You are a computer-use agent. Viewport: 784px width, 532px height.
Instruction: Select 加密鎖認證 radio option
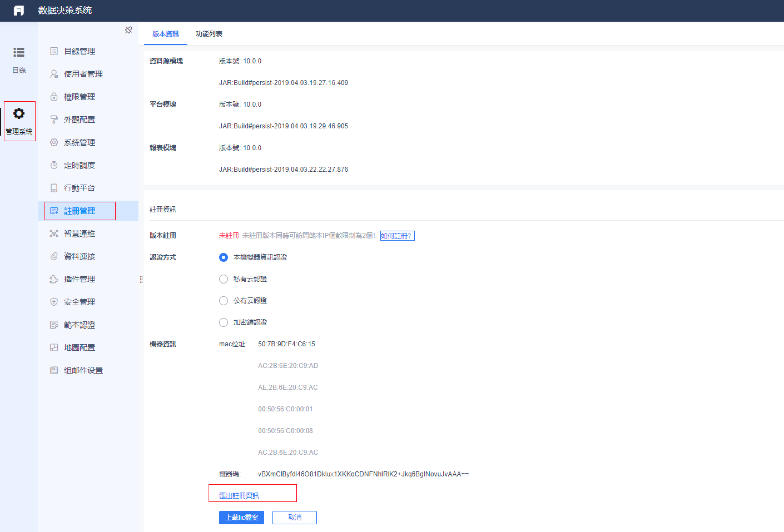click(x=223, y=322)
